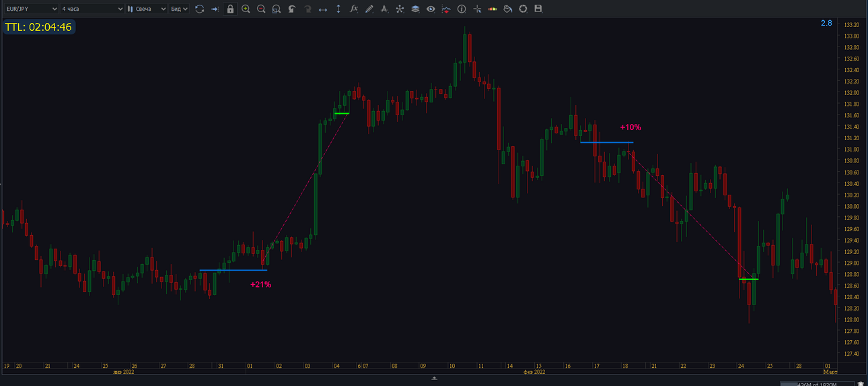The image size is (868, 386).
Task: Click the save floppy disk icon
Action: [538, 9]
